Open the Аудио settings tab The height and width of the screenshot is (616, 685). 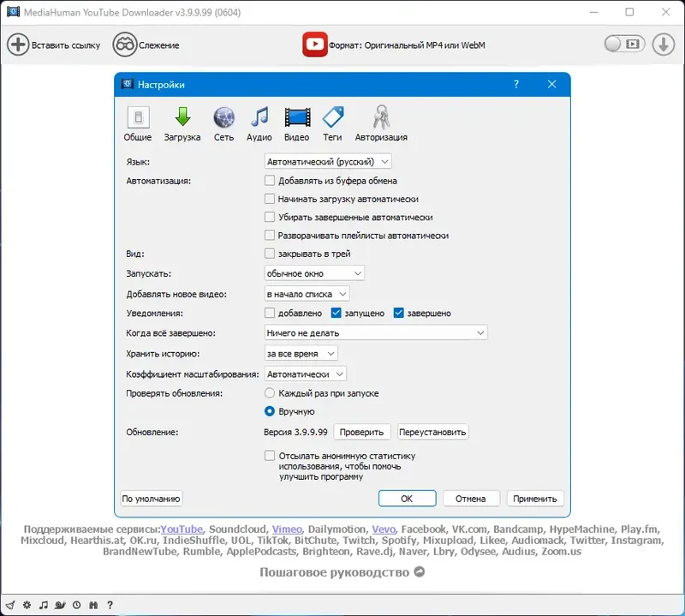pos(259,124)
